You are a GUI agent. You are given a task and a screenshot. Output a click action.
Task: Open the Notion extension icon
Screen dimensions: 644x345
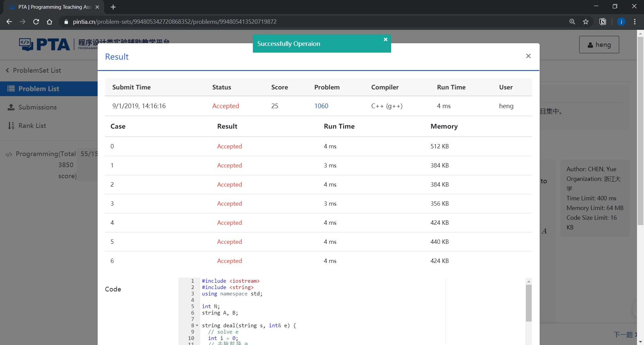[x=603, y=22]
